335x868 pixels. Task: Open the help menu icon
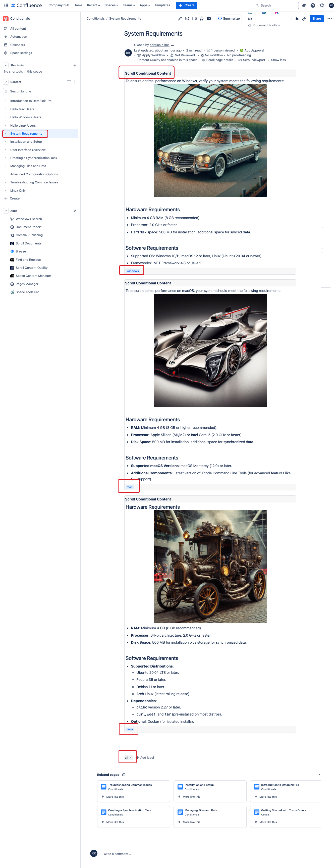coord(313,5)
